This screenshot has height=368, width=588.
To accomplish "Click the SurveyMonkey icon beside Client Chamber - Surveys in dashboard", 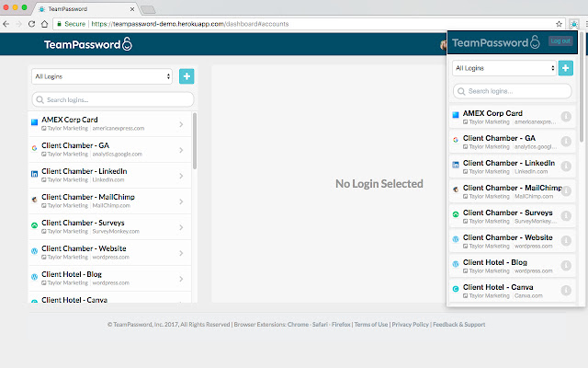I will (34, 225).
